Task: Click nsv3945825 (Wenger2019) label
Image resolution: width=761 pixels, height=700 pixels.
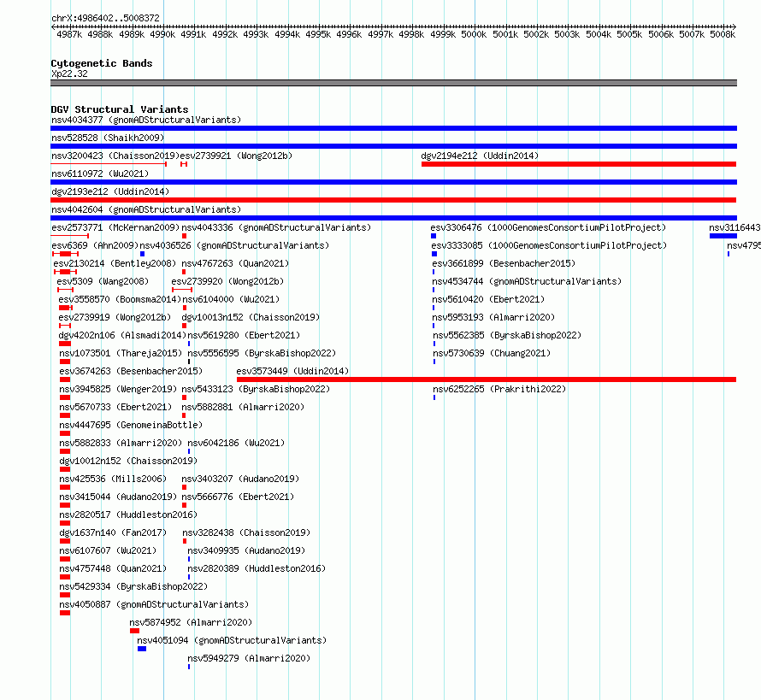Action: 118,389
